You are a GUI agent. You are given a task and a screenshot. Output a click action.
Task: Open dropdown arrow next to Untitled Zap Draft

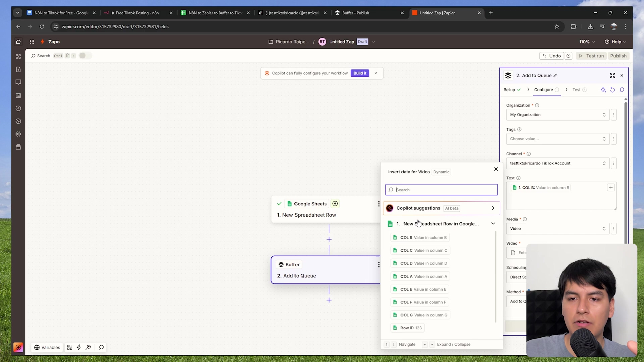pos(373,42)
